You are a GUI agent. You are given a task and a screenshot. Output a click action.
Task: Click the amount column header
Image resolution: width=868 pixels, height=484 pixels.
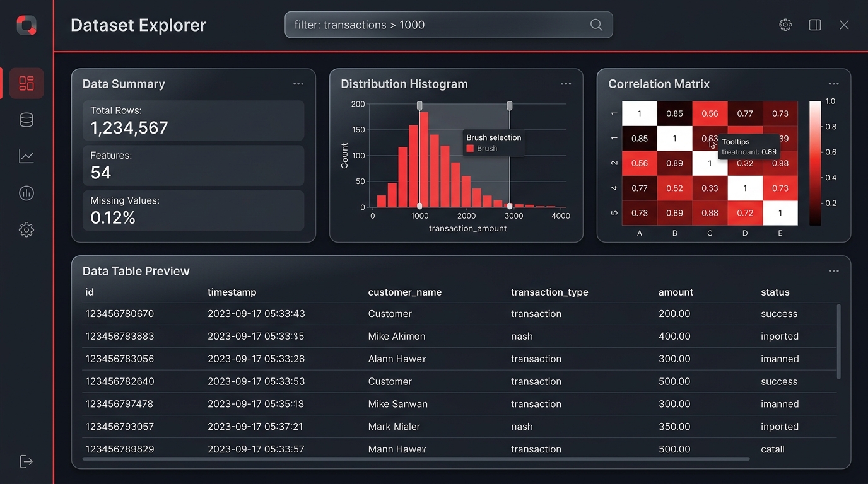(676, 292)
